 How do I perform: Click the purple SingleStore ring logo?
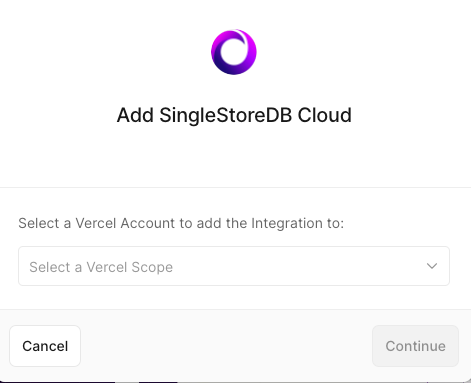(x=234, y=52)
